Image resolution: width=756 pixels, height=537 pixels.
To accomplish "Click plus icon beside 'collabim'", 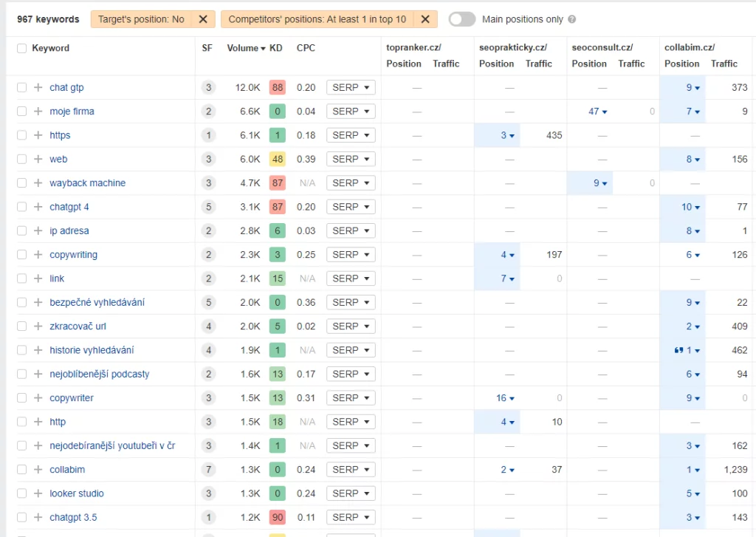I will (38, 470).
